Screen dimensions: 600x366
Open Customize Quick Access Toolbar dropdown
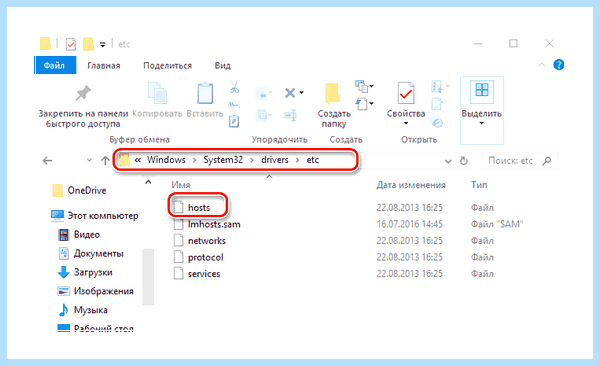(x=103, y=45)
